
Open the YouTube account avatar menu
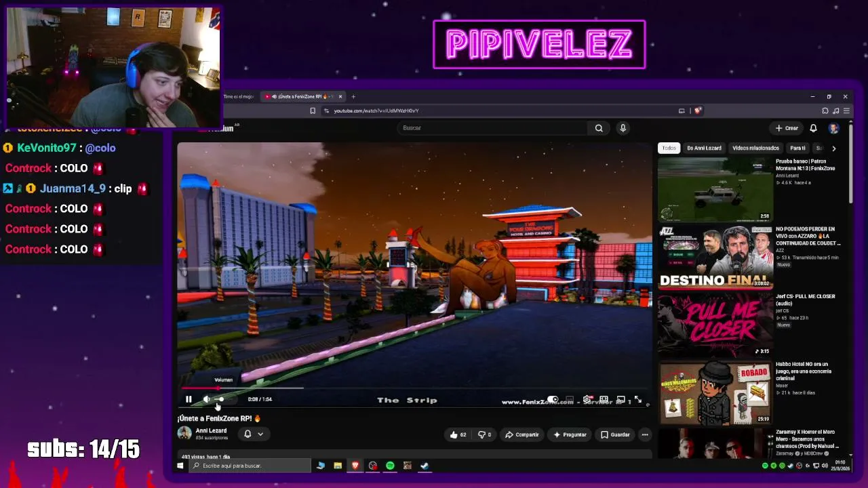833,128
